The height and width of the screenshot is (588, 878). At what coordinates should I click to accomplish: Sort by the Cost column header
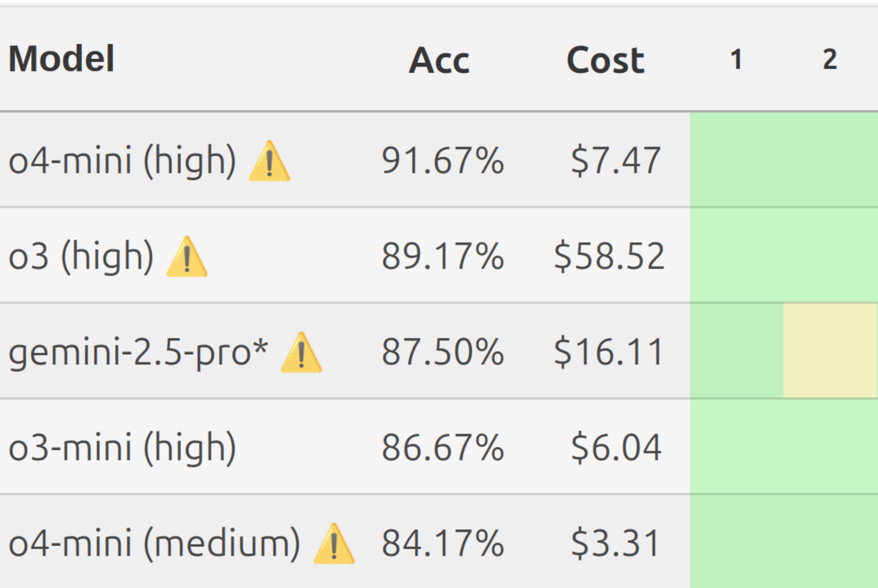click(605, 60)
